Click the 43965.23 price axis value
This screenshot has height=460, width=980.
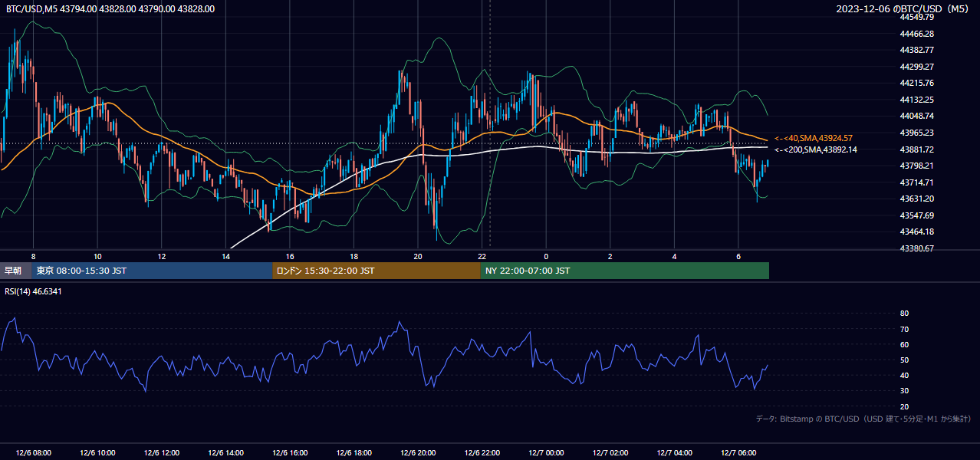point(917,133)
